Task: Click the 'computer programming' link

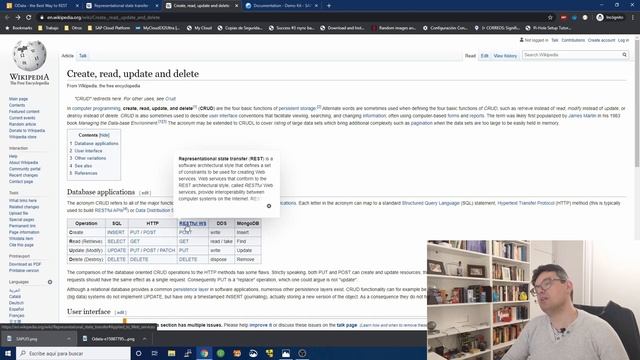Action: (x=96, y=109)
